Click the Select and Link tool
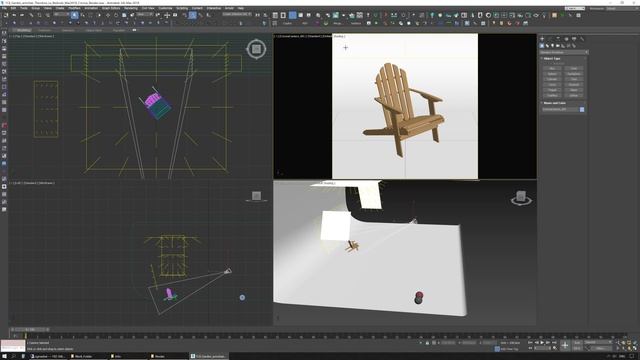 click(x=31, y=15)
